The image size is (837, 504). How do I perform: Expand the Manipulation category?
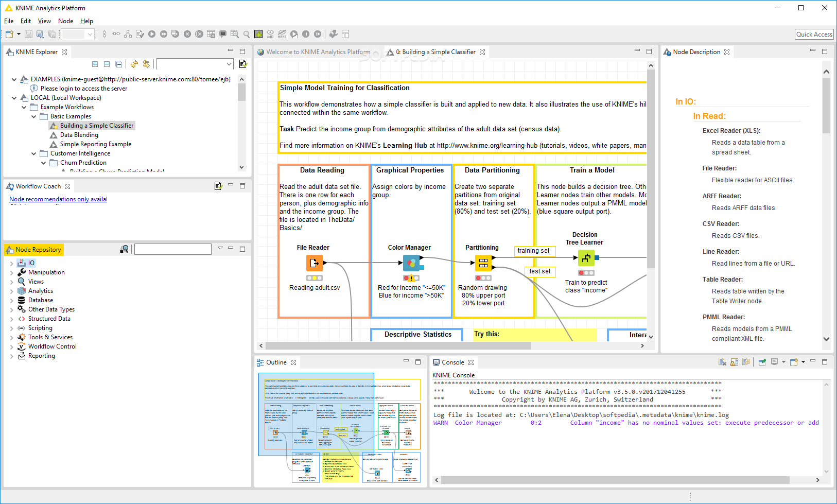point(11,272)
